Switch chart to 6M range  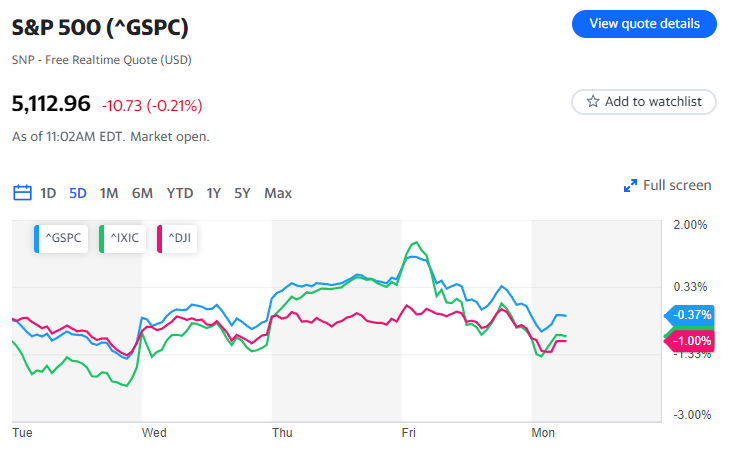pyautogui.click(x=142, y=193)
